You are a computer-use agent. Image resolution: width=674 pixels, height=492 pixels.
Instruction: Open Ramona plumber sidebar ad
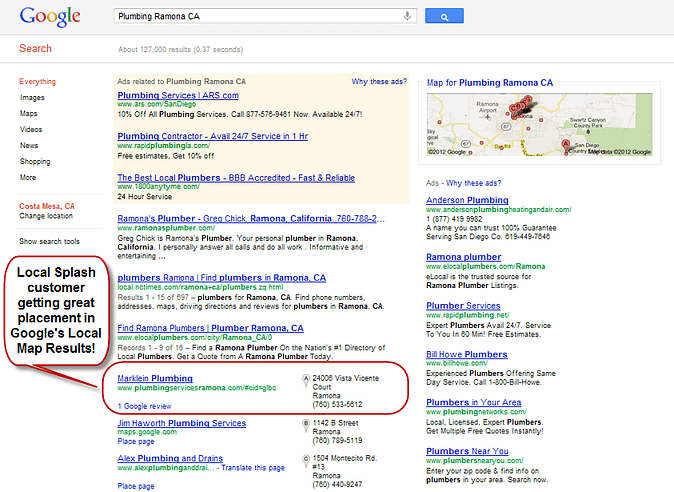[x=463, y=257]
